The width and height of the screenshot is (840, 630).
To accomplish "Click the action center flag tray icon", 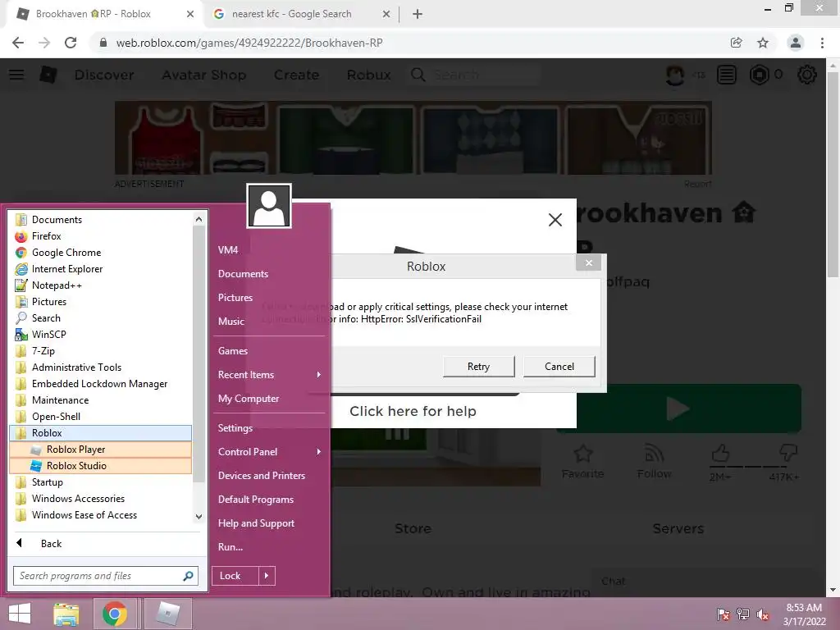I will pos(723,614).
